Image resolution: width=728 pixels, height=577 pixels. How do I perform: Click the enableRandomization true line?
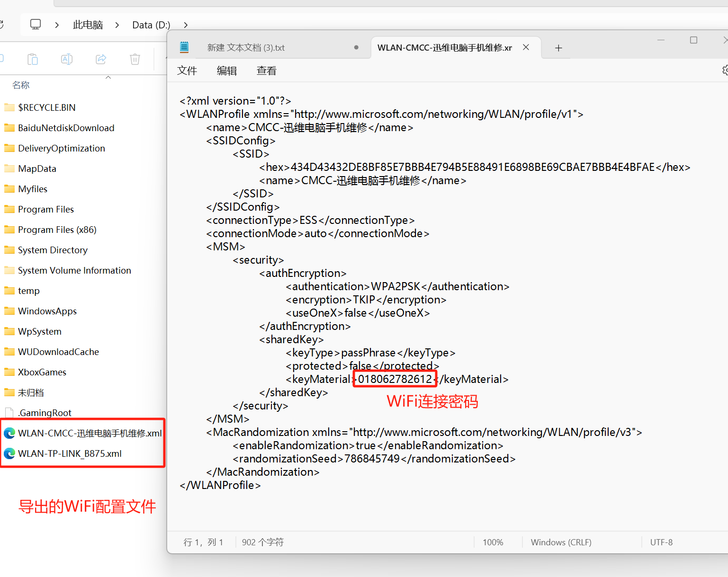click(368, 445)
